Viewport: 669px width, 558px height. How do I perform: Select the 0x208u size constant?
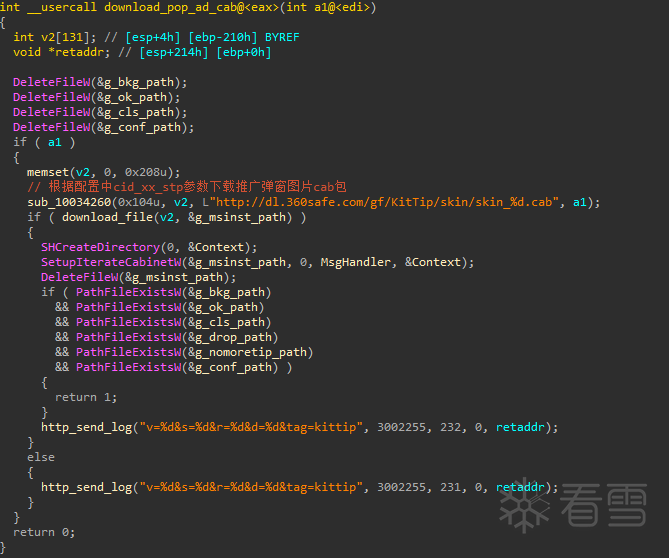click(x=145, y=172)
